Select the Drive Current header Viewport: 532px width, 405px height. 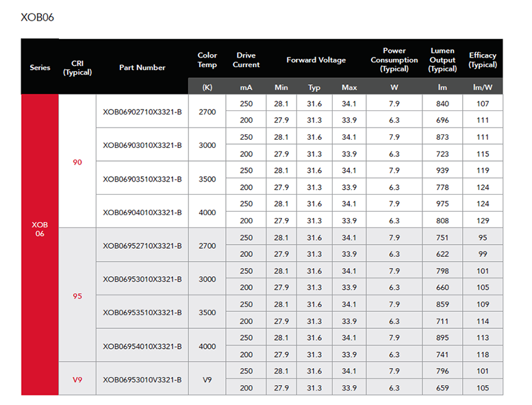pyautogui.click(x=246, y=60)
